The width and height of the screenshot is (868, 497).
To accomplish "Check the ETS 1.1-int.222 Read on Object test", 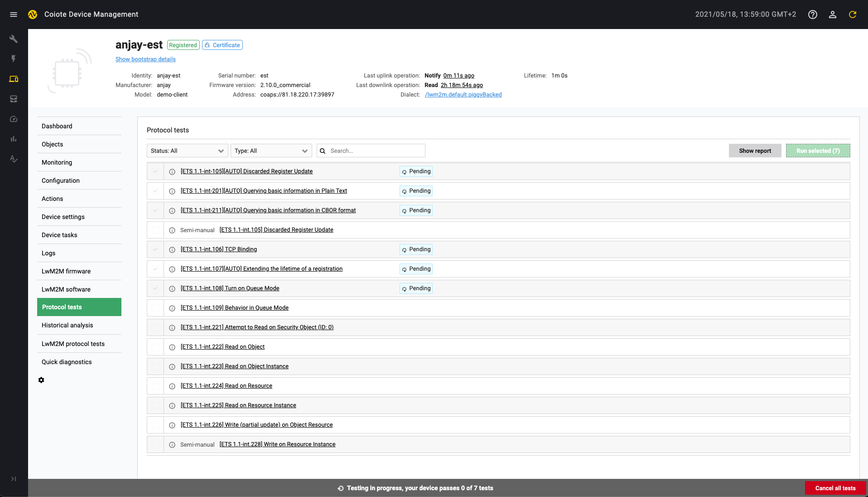I will point(155,347).
